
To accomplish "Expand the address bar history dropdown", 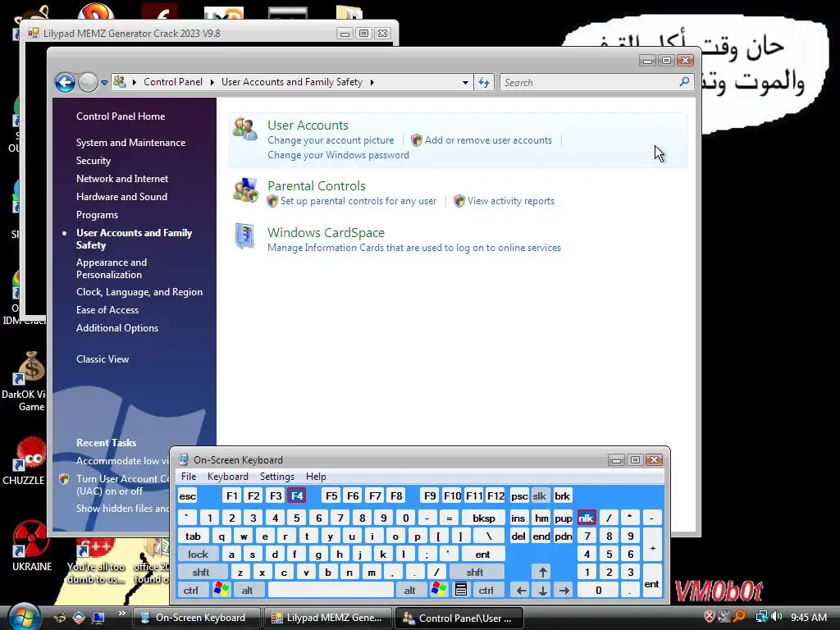I will 465,83.
